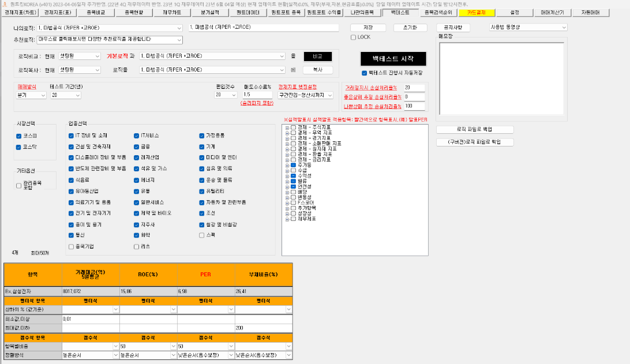Enable the 스팩 checkbox

[202, 235]
